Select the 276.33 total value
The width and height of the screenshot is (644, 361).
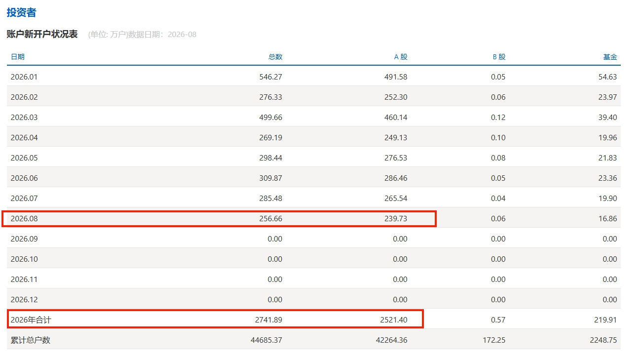point(270,97)
